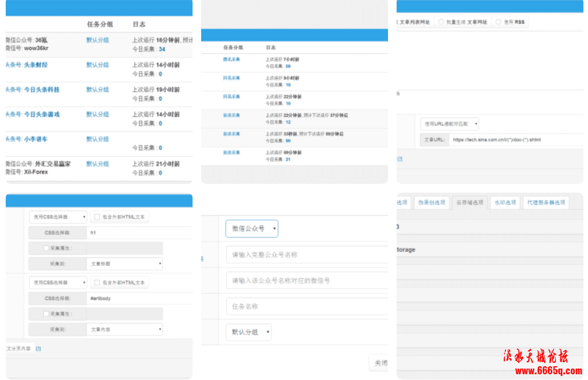588x380 pixels.
Task: Focus the 请输入完整公众号名称 input
Action: (x=307, y=254)
